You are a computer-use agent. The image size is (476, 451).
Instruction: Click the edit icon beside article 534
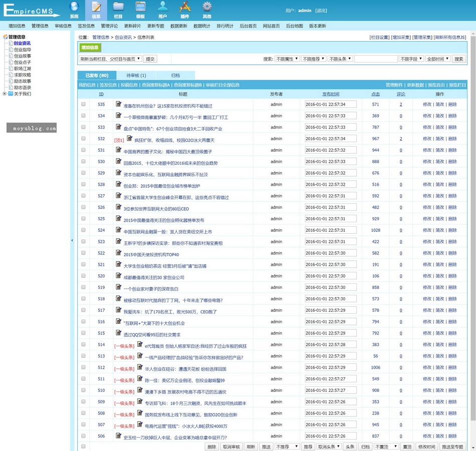119,116
